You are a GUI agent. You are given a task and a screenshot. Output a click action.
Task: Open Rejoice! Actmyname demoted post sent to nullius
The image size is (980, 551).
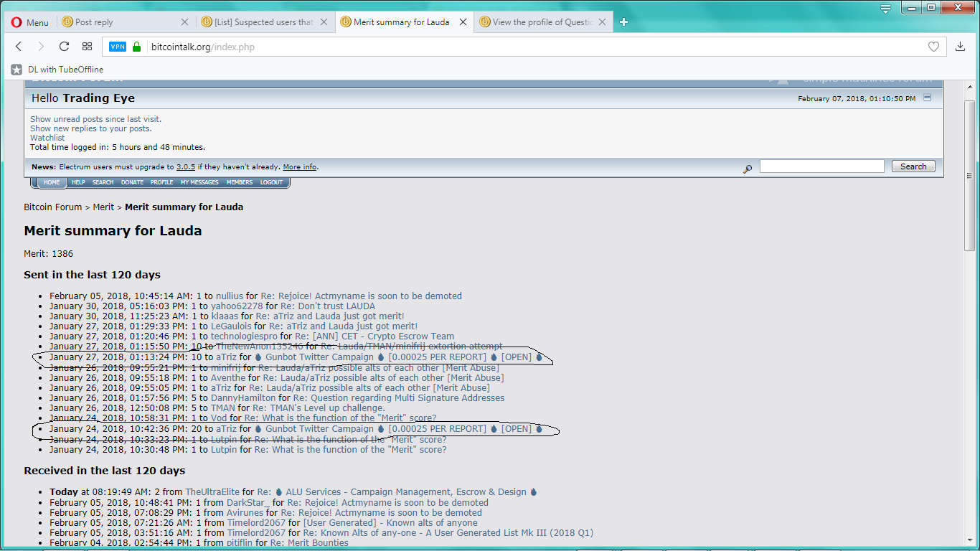pyautogui.click(x=361, y=296)
